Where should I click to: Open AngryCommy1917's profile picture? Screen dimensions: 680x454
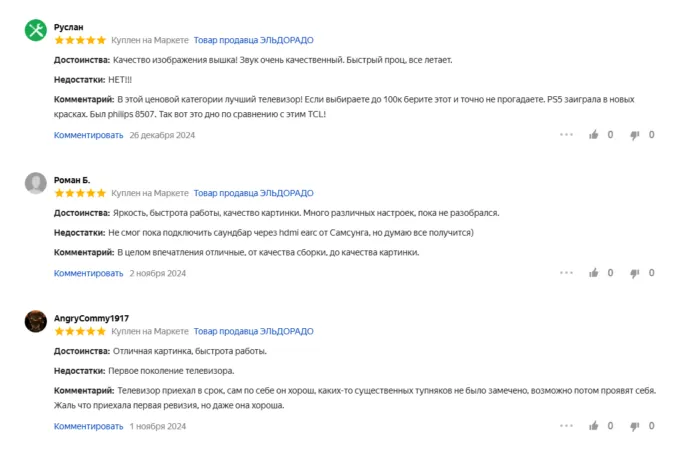[x=36, y=320]
